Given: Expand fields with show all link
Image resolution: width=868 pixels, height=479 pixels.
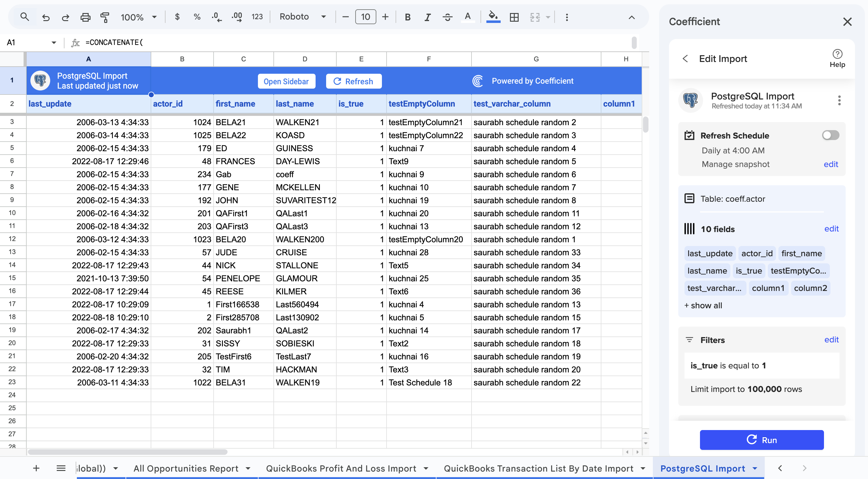Looking at the screenshot, I should 703,305.
